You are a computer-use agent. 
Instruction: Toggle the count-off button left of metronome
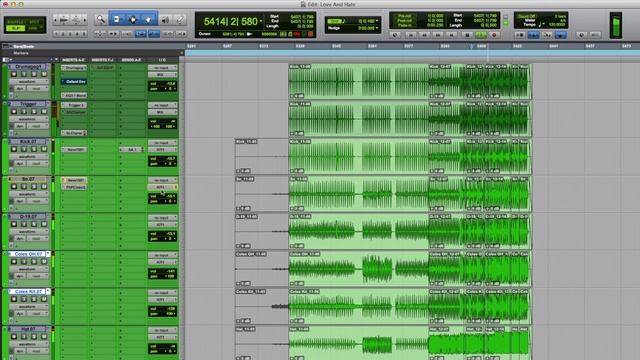[520, 35]
